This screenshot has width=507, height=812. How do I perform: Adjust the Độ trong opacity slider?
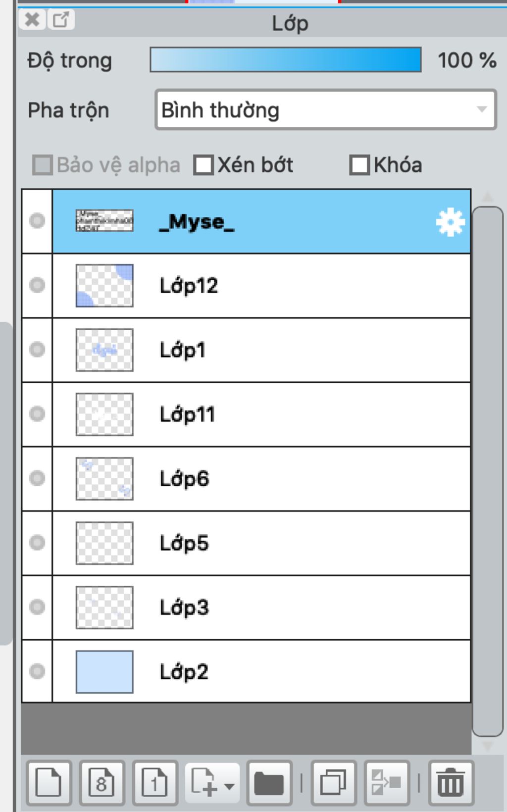tap(286, 60)
